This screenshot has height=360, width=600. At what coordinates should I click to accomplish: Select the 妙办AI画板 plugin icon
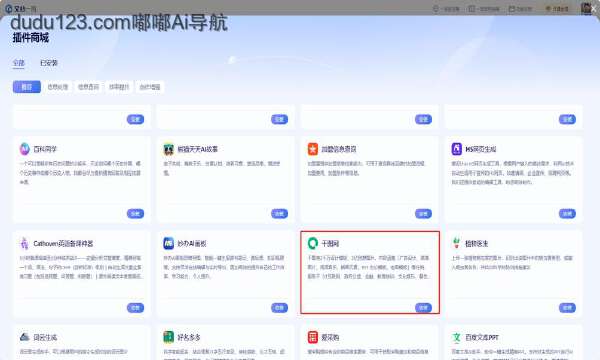[169, 243]
